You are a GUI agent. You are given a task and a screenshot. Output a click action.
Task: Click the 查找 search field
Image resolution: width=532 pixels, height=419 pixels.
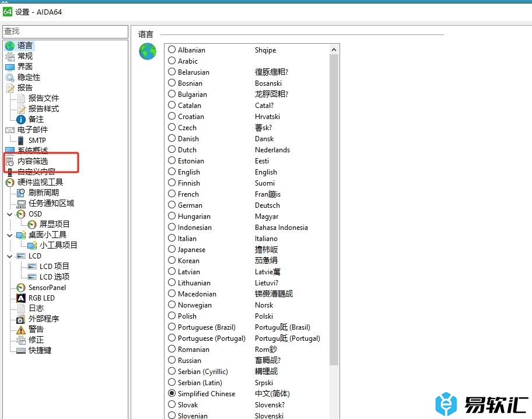[x=65, y=32]
